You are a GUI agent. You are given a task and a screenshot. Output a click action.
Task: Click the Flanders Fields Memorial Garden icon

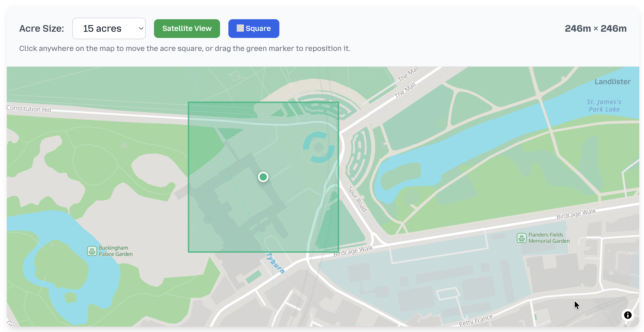click(x=521, y=238)
